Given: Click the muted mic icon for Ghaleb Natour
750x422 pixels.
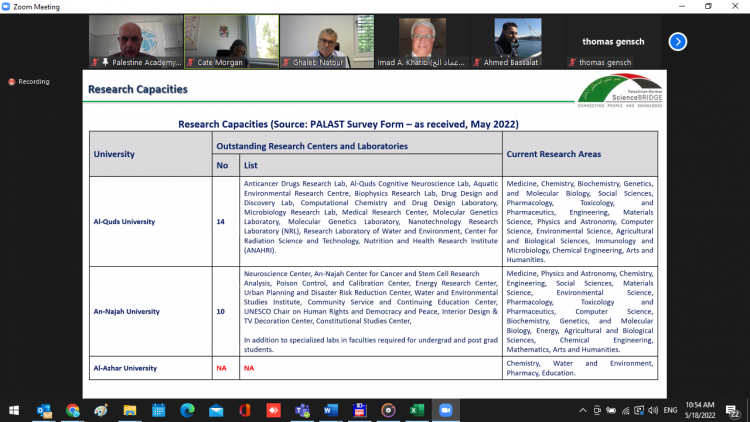Looking at the screenshot, I should [x=286, y=63].
